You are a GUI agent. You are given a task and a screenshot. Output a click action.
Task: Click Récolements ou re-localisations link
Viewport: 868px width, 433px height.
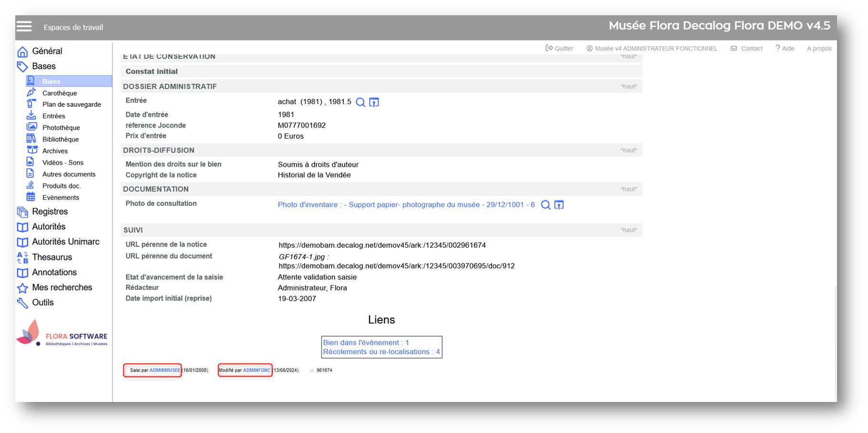click(x=381, y=352)
